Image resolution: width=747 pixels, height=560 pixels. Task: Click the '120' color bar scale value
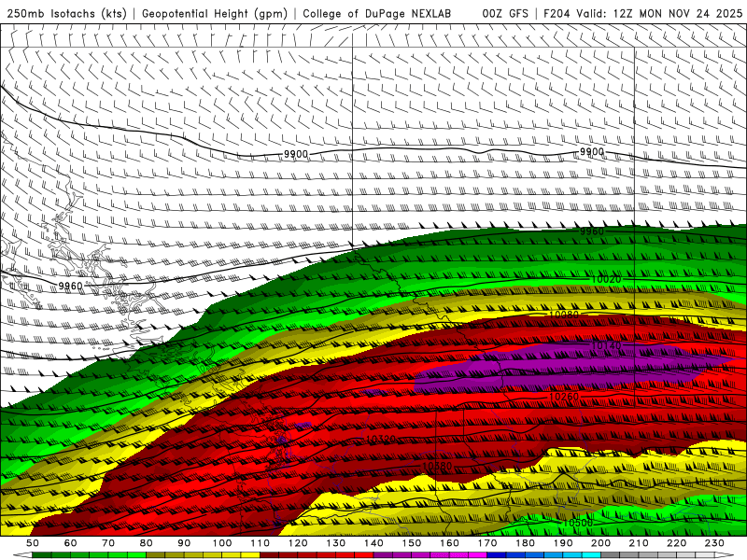pyautogui.click(x=298, y=543)
